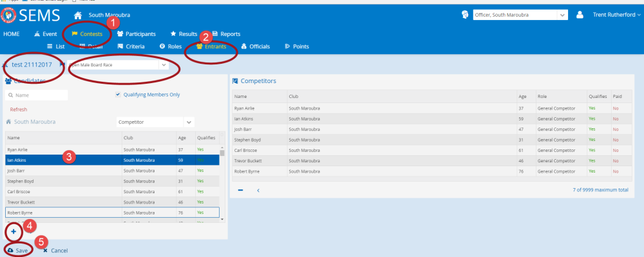Image resolution: width=644 pixels, height=257 pixels.
Task: Open the test 21112017 event link
Action: coord(32,64)
